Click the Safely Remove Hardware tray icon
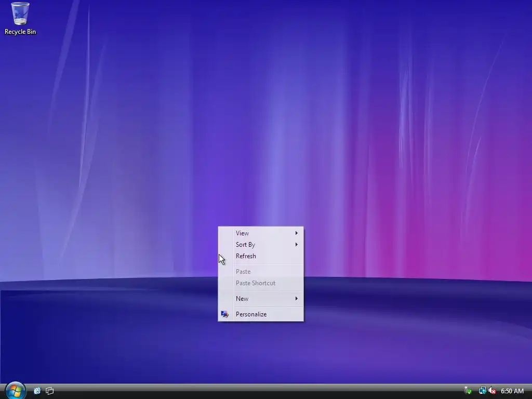Viewport: 532px width, 399px height. [468, 391]
